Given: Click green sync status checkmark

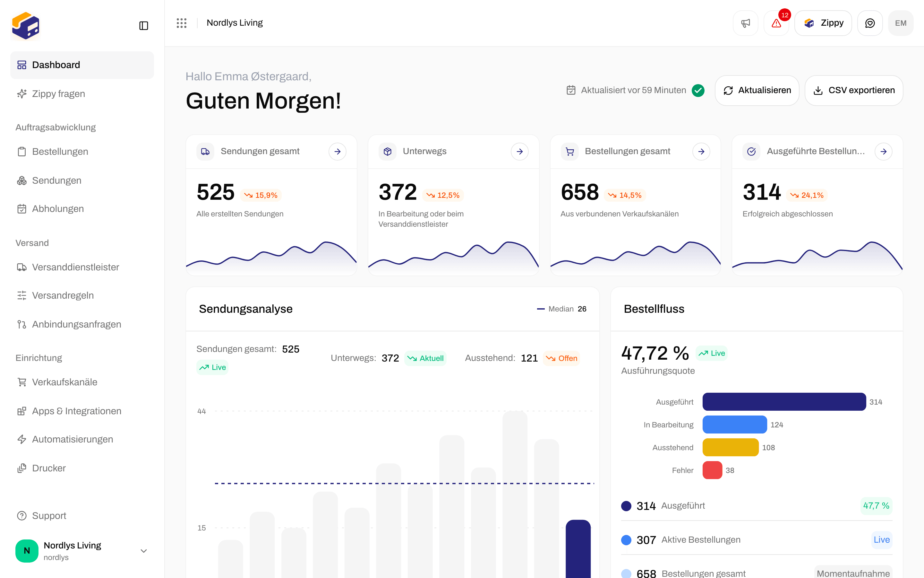Looking at the screenshot, I should click(698, 91).
